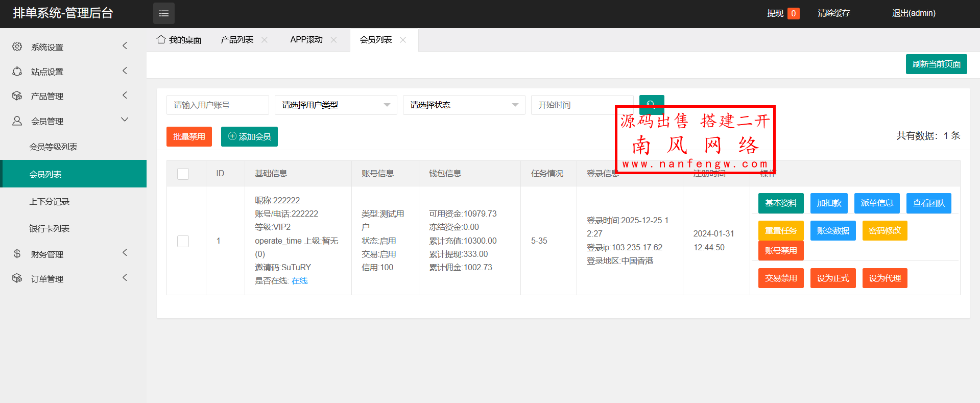Close the 产品列表 tab with its X
The image size is (980, 403).
(265, 40)
